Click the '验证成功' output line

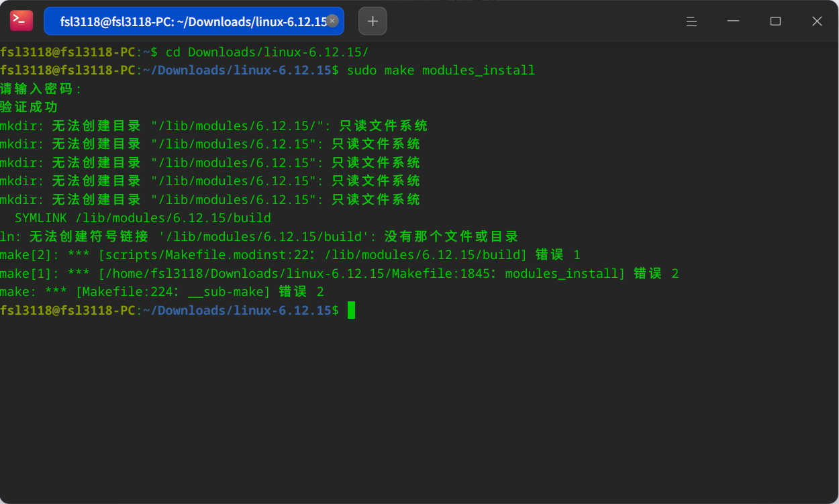pyautogui.click(x=30, y=107)
